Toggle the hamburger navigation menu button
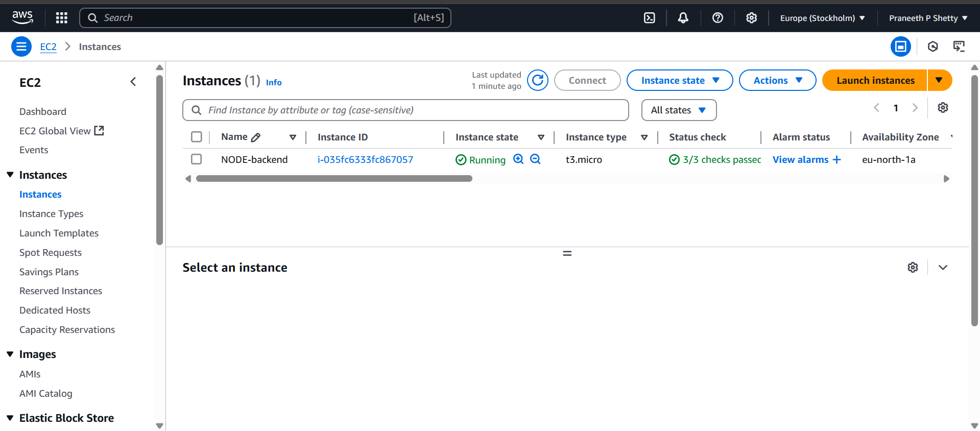Image resolution: width=980 pixels, height=431 pixels. click(21, 46)
